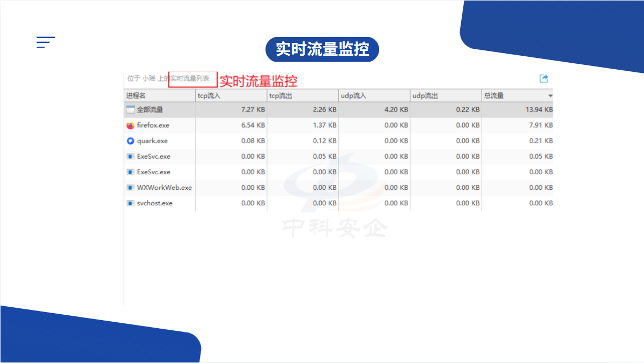Click the quark.exe blue circle icon

pos(130,141)
